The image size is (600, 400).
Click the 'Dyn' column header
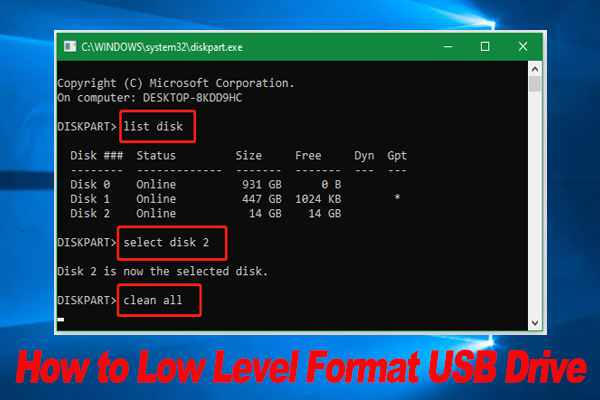pos(364,156)
